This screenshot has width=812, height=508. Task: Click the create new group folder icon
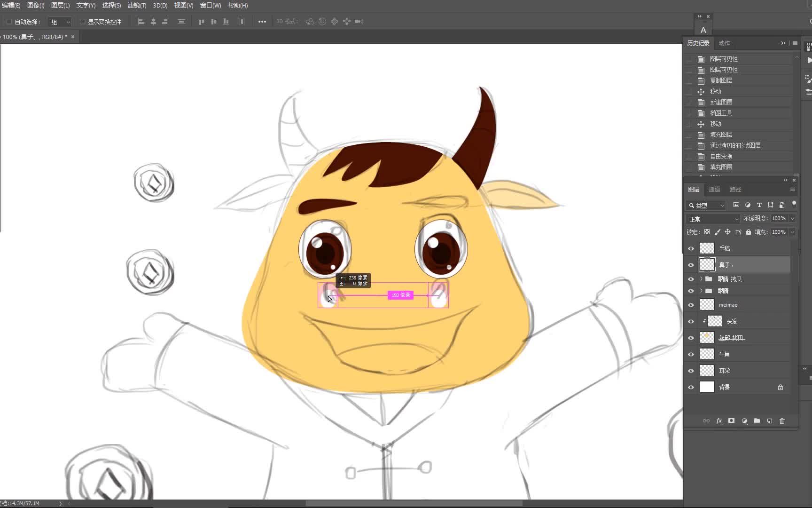click(757, 421)
